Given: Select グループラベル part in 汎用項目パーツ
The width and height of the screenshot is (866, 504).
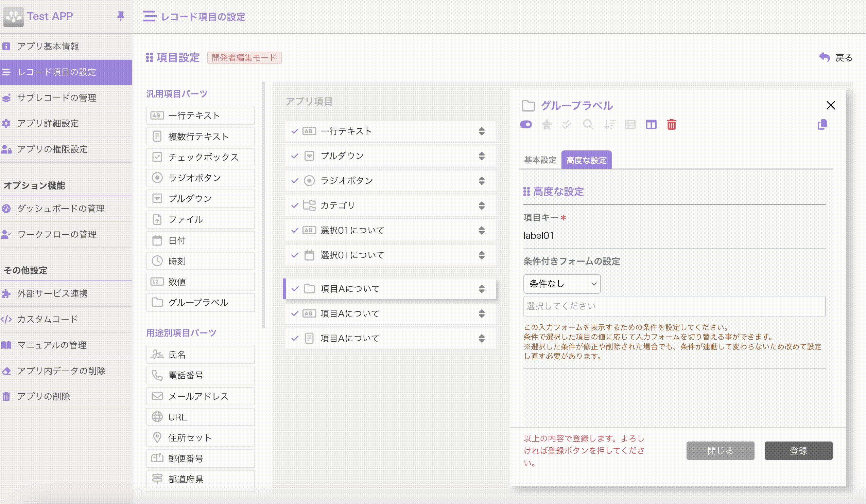Looking at the screenshot, I should 200,303.
